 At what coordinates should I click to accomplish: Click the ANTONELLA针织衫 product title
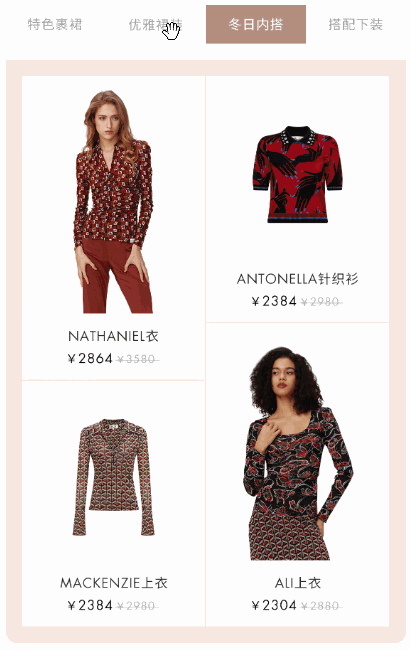pos(297,279)
